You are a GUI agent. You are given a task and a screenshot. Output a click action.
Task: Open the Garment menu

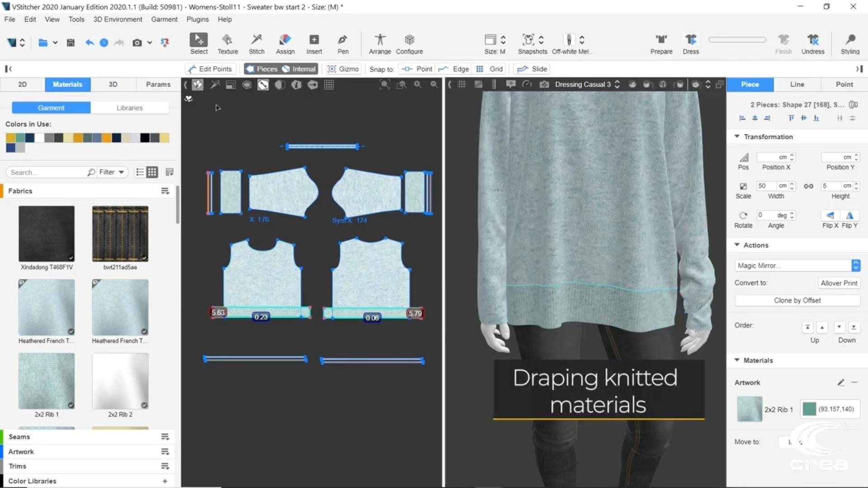pyautogui.click(x=164, y=19)
